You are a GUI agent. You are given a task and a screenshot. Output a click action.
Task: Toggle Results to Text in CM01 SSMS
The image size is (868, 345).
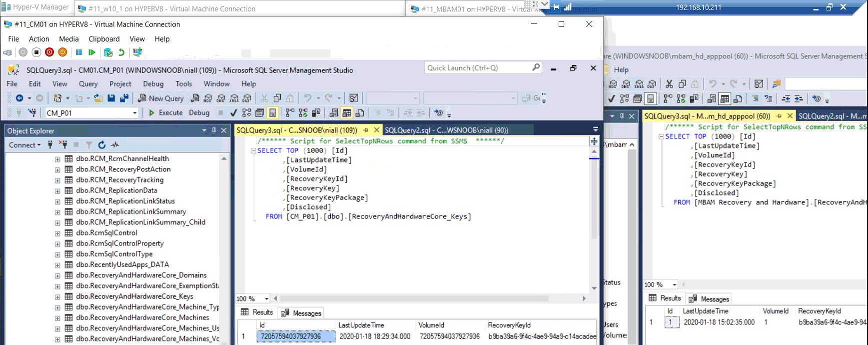[334, 113]
